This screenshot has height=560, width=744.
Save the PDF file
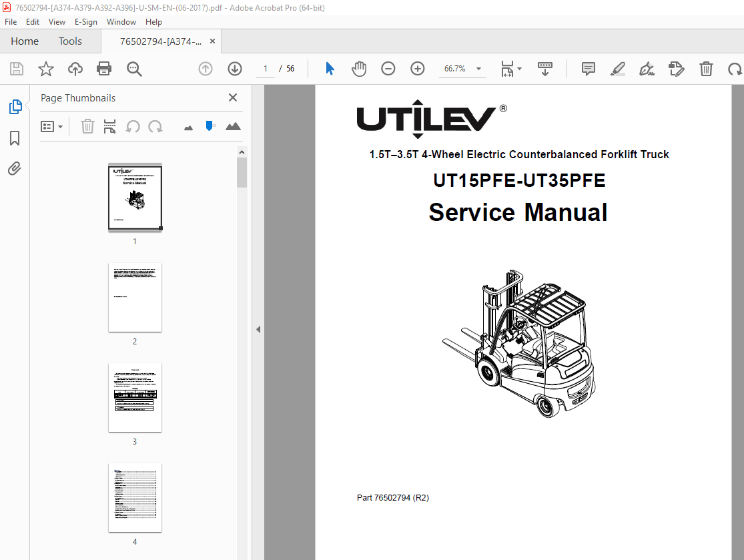click(16, 68)
